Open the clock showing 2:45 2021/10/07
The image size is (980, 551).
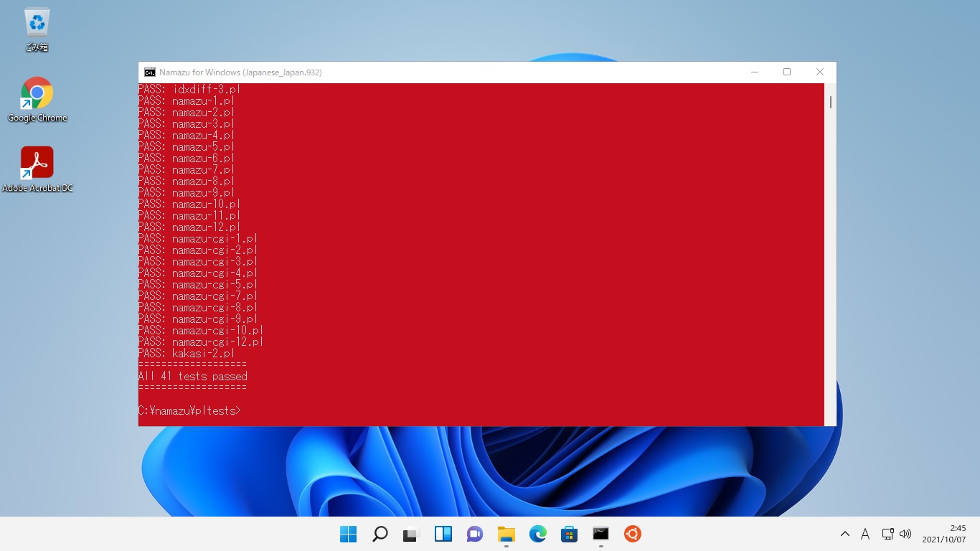(x=944, y=534)
